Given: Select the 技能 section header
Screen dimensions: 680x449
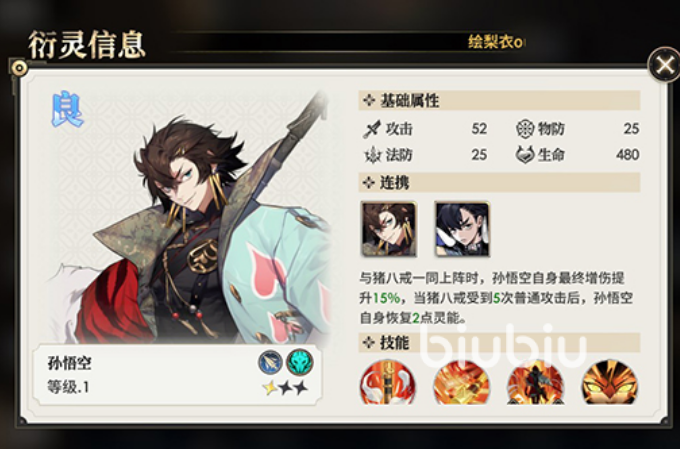Looking at the screenshot, I should (499, 343).
